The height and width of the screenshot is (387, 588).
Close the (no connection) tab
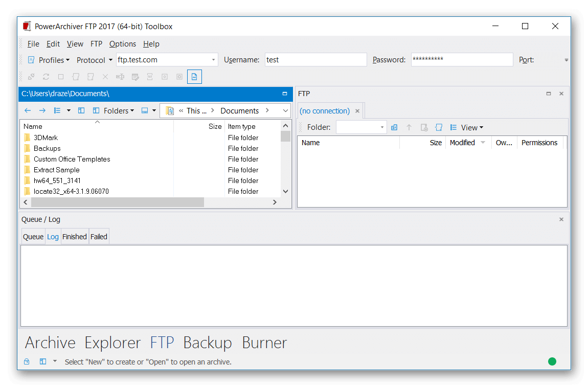(357, 111)
